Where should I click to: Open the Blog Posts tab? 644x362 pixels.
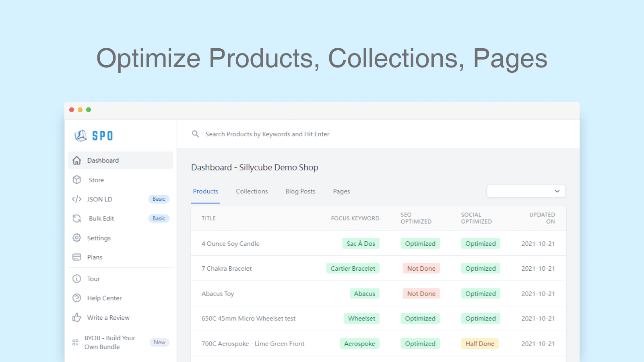300,191
